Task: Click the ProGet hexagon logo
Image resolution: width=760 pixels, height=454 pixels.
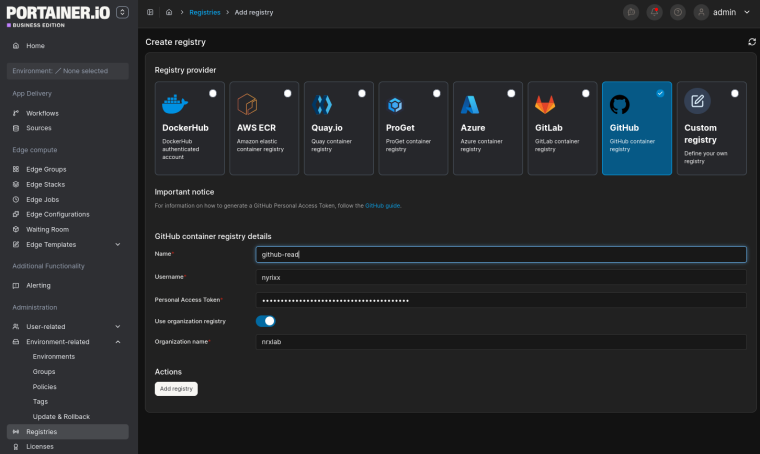Action: click(x=395, y=105)
